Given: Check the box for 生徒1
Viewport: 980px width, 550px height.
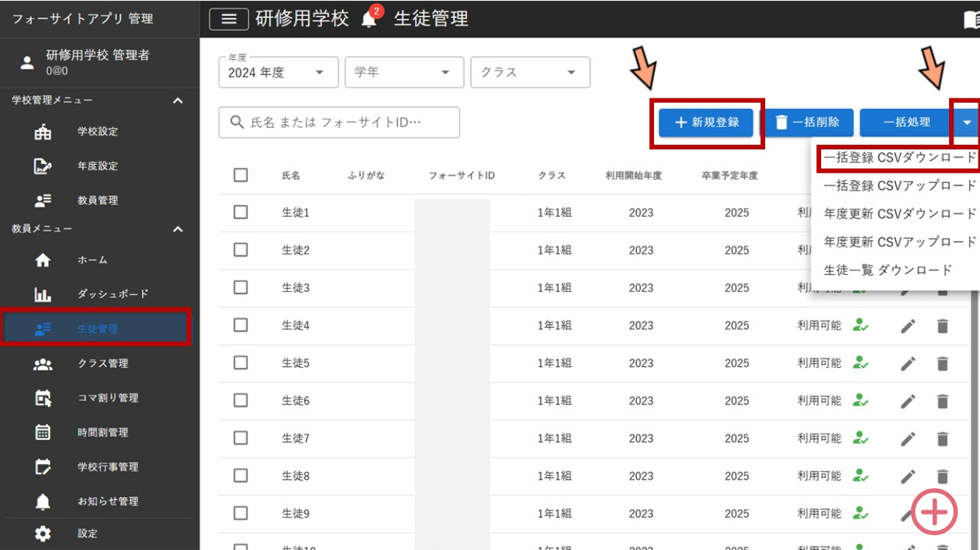Looking at the screenshot, I should point(241,212).
